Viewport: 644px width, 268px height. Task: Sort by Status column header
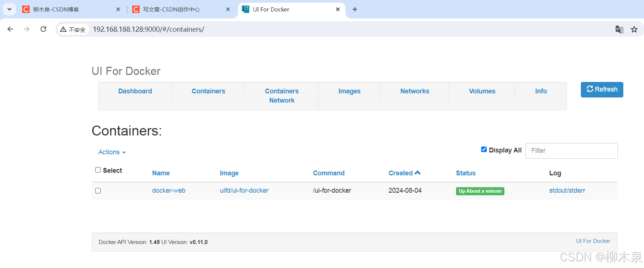[466, 173]
